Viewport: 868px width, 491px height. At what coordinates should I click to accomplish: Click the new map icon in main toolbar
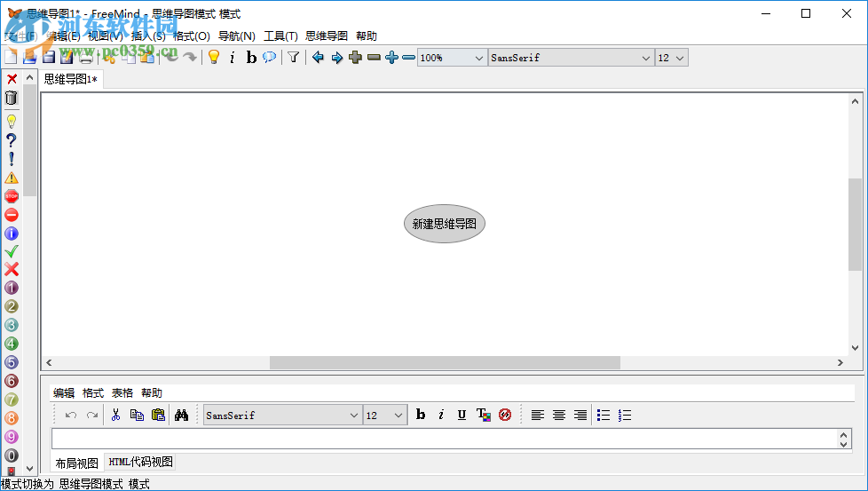(x=11, y=57)
